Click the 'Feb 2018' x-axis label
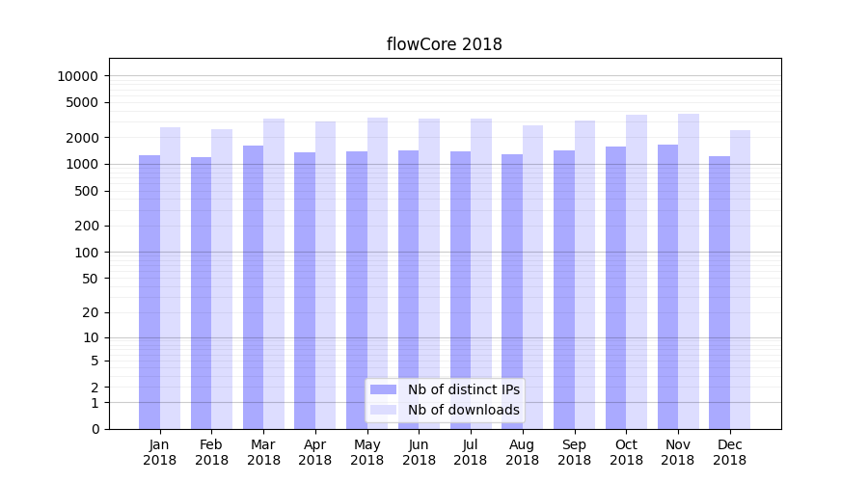 [211, 452]
